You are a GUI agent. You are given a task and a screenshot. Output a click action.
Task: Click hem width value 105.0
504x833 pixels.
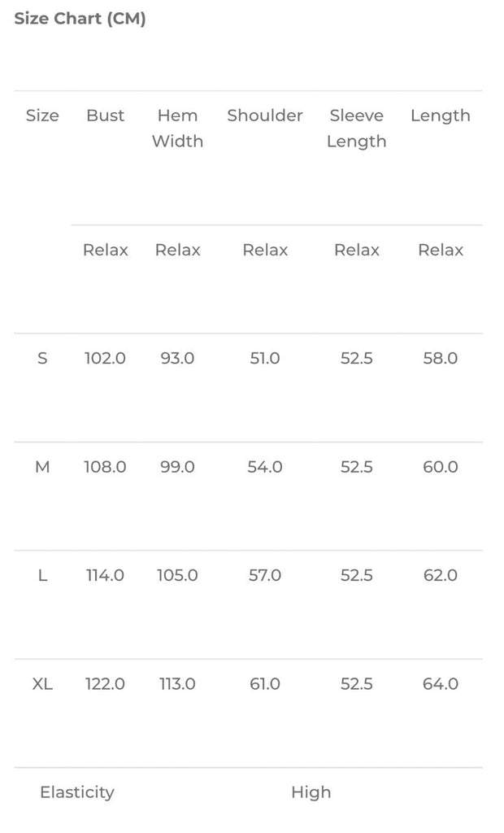(177, 575)
